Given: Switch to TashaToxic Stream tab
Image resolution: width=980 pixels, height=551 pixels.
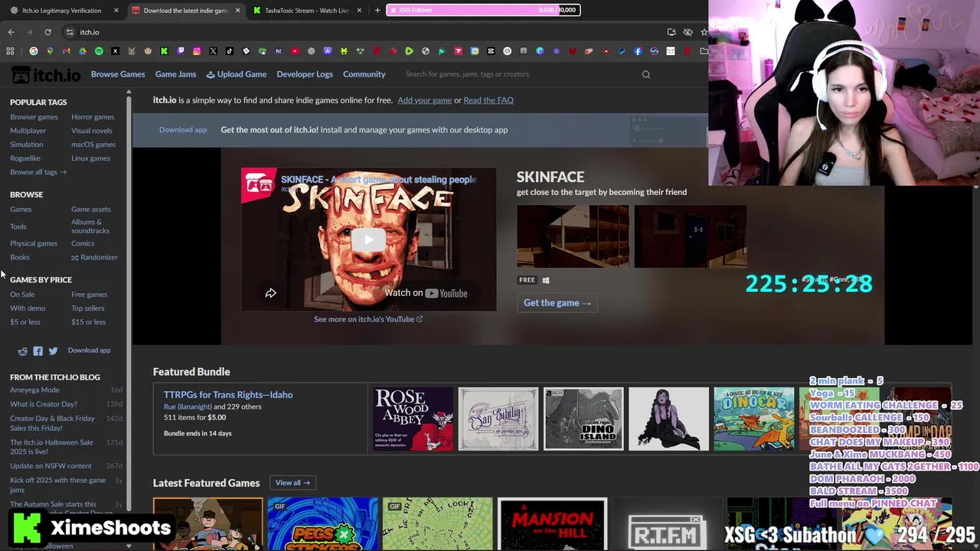Looking at the screenshot, I should (306, 10).
